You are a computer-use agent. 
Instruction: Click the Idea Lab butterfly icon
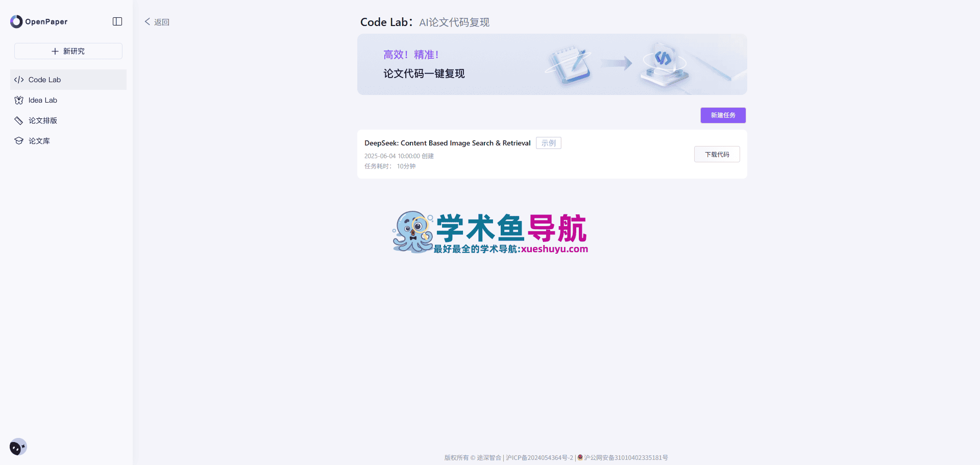[19, 100]
